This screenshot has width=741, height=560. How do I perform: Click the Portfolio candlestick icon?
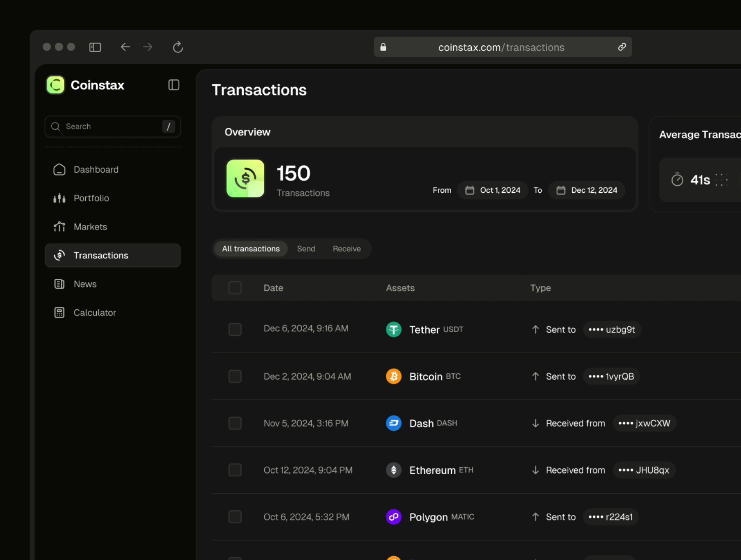[59, 198]
